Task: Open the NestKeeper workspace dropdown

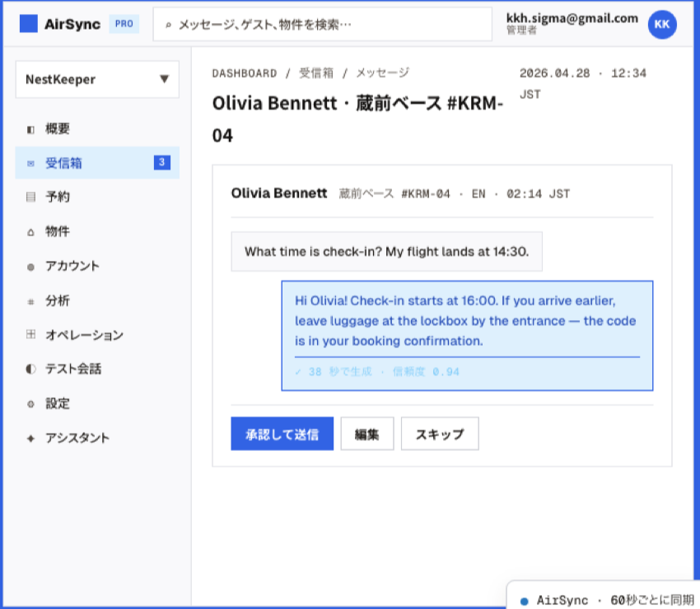Action: tap(97, 79)
